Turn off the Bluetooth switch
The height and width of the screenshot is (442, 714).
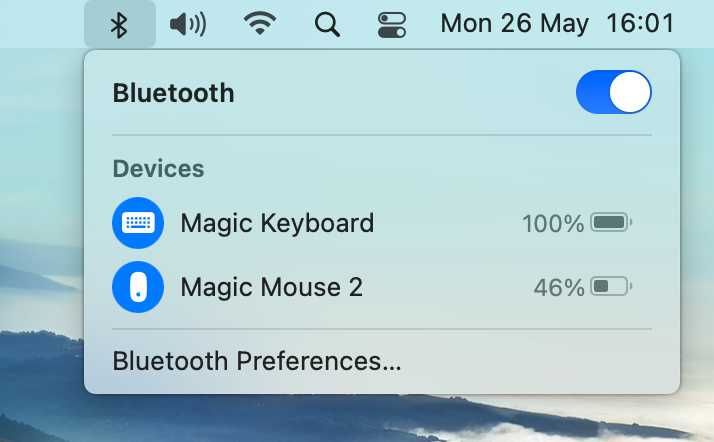pyautogui.click(x=613, y=92)
